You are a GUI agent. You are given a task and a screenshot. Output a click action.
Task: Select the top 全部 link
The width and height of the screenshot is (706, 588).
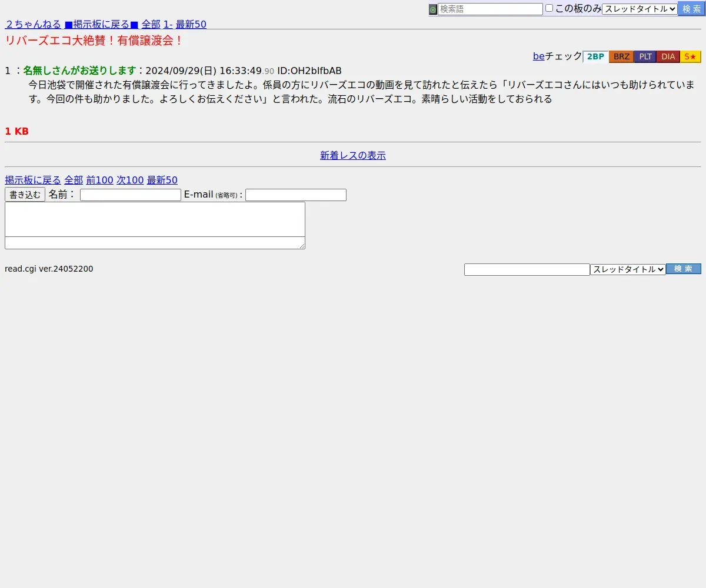point(151,24)
